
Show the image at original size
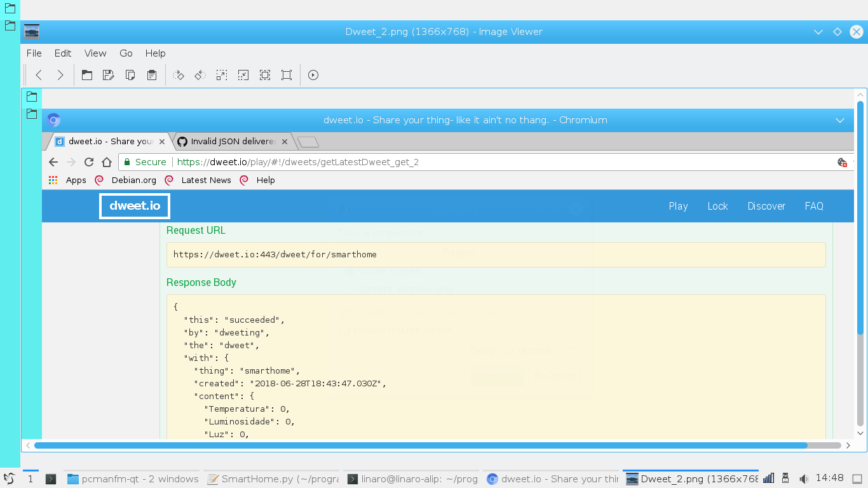click(x=287, y=75)
